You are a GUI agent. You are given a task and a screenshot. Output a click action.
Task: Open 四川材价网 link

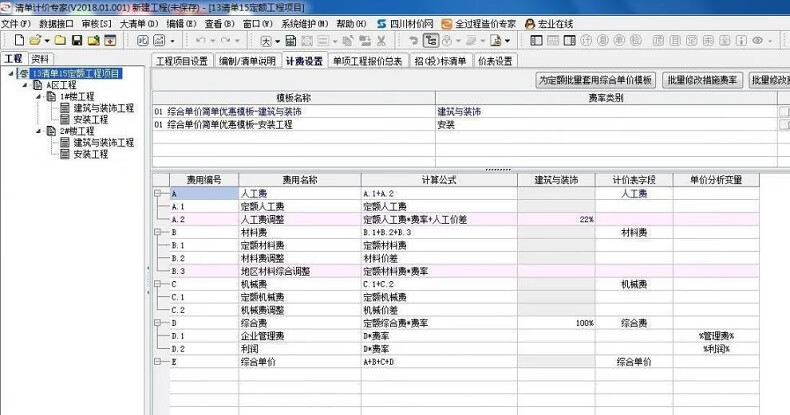click(406, 24)
